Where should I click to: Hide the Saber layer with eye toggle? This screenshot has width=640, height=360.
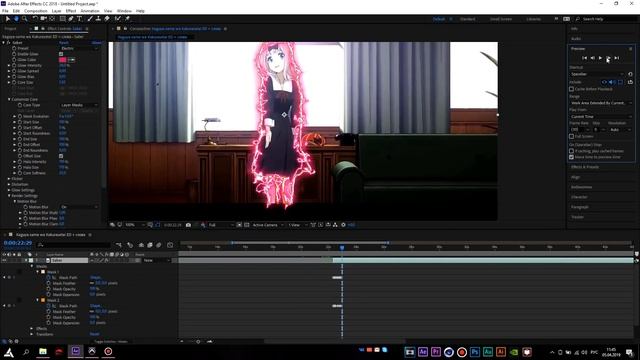click(x=4, y=260)
